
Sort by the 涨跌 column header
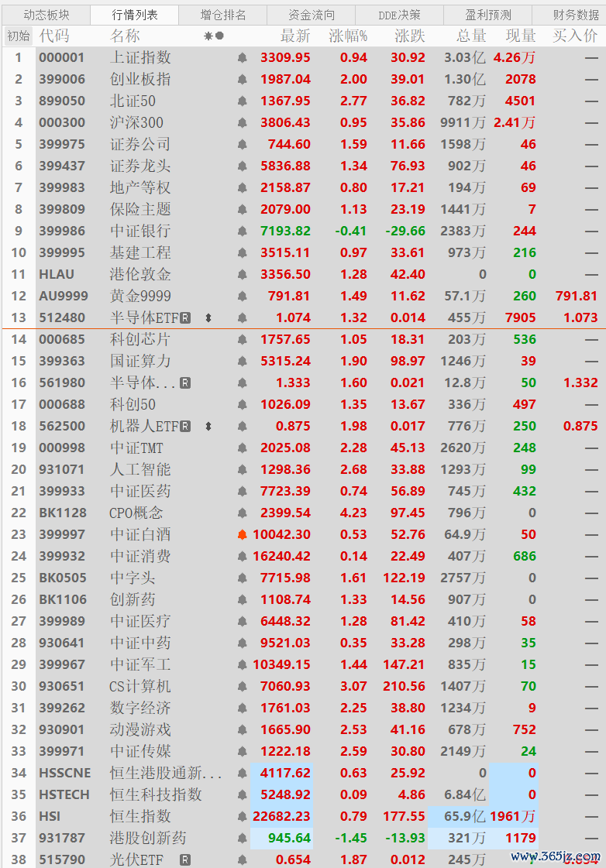pos(410,36)
